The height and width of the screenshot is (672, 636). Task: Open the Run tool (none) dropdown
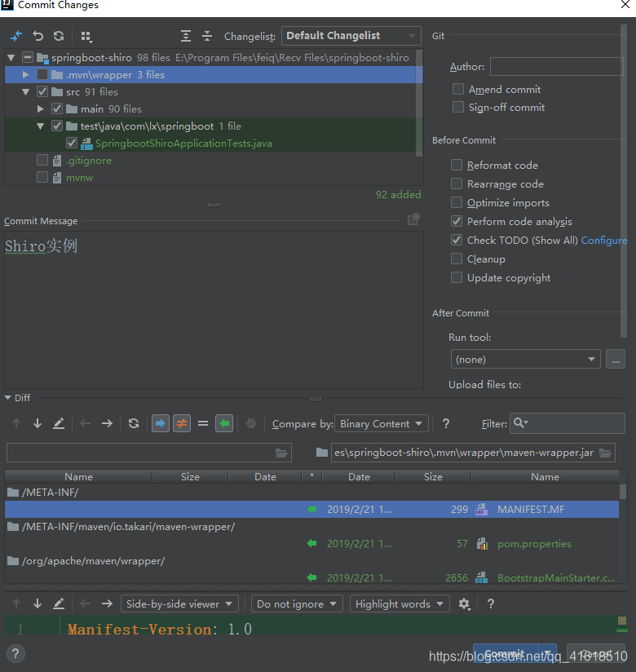coord(525,359)
